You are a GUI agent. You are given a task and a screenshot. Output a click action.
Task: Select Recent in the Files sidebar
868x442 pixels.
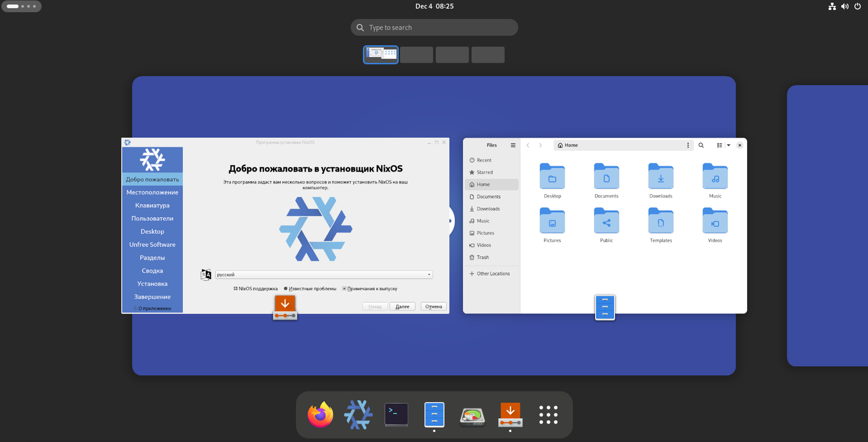click(492, 160)
